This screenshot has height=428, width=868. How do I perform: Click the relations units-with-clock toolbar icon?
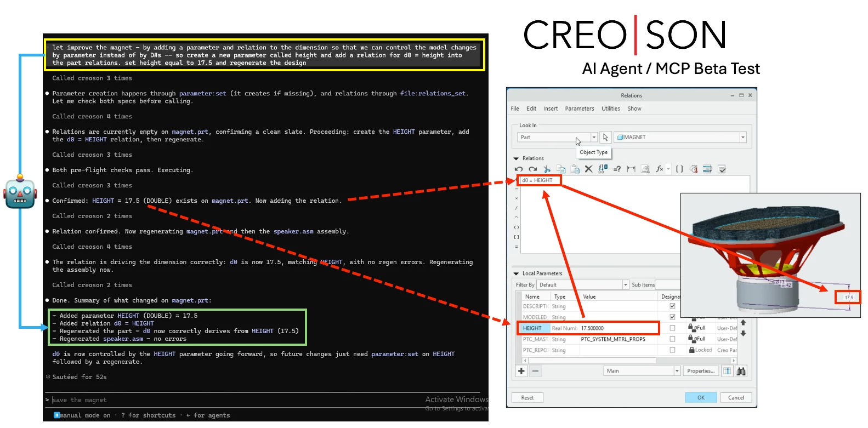coord(694,169)
